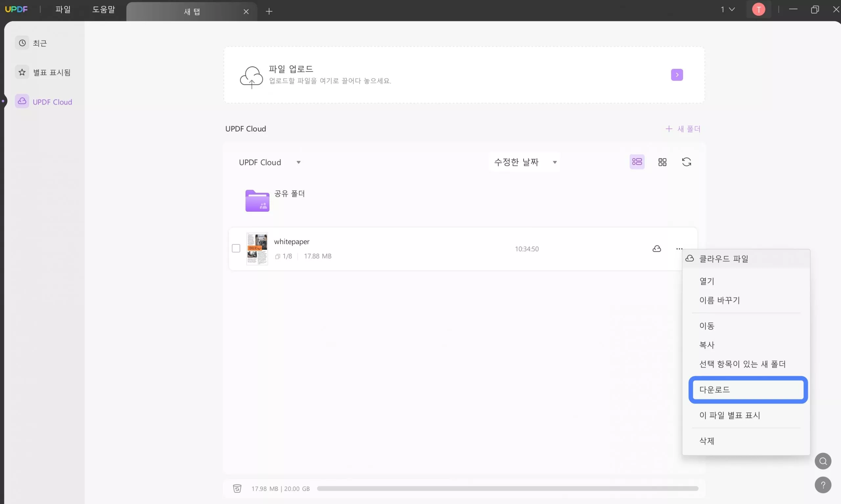This screenshot has height=504, width=841.
Task: Click the 17.88 MB file size
Action: (317, 256)
